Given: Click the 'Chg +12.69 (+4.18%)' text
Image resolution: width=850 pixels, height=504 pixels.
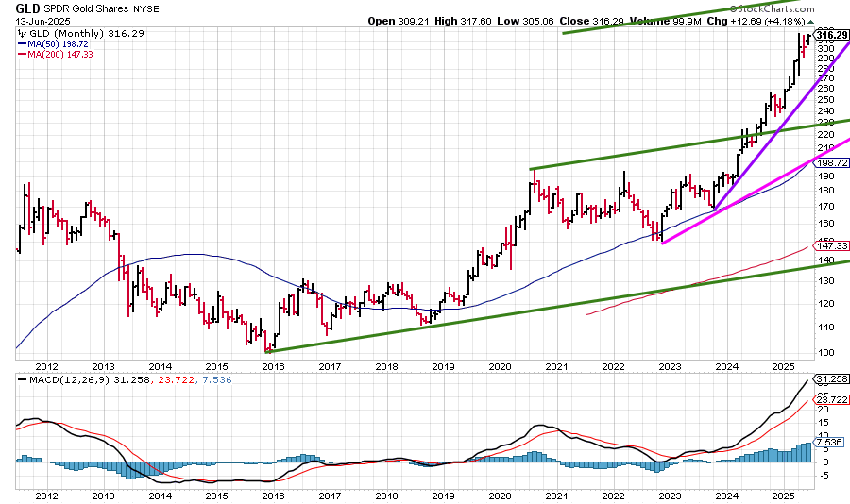Looking at the screenshot, I should (x=756, y=21).
